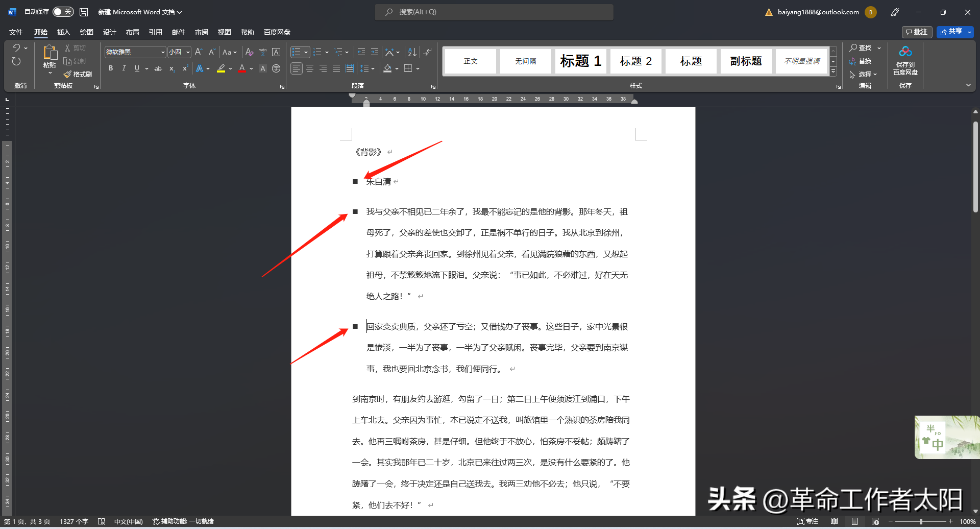Click the search box (搜索)
This screenshot has width=980, height=529.
click(494, 12)
